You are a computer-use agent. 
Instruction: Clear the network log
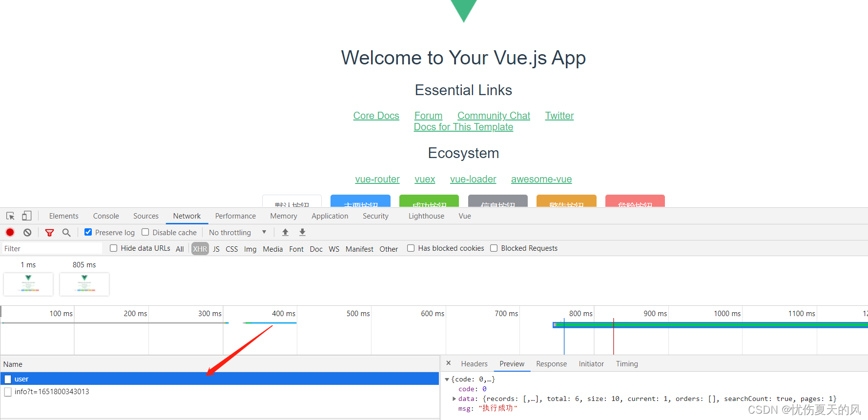click(27, 232)
